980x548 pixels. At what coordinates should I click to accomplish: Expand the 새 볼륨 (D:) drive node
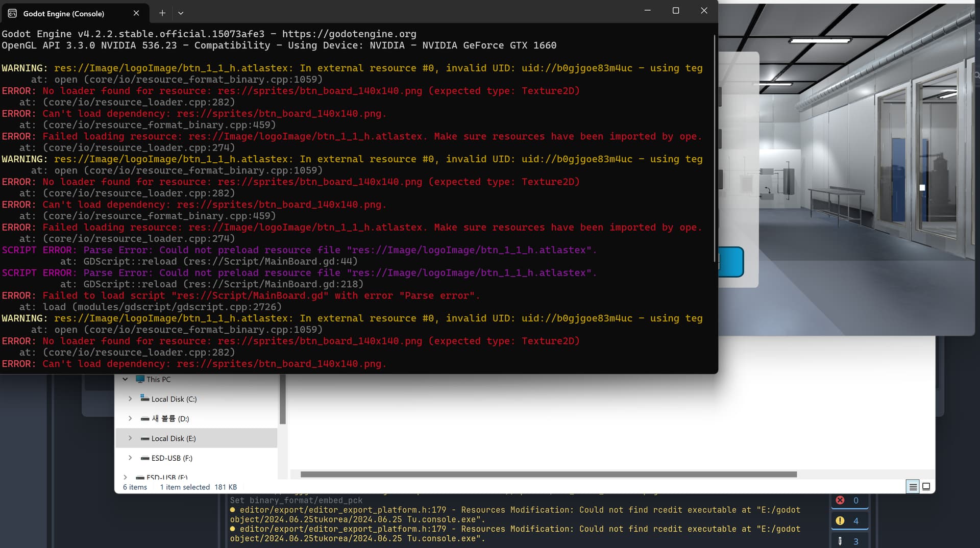pos(130,418)
